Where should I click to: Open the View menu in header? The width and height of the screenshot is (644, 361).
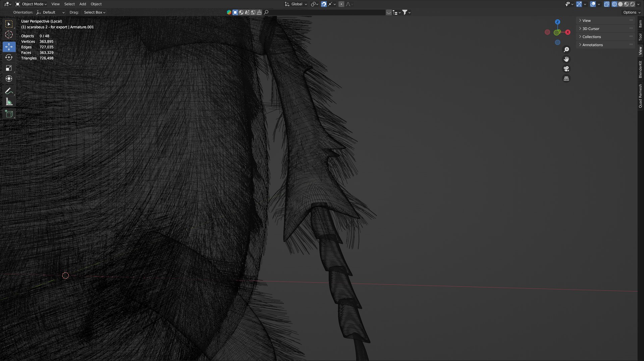coord(55,4)
